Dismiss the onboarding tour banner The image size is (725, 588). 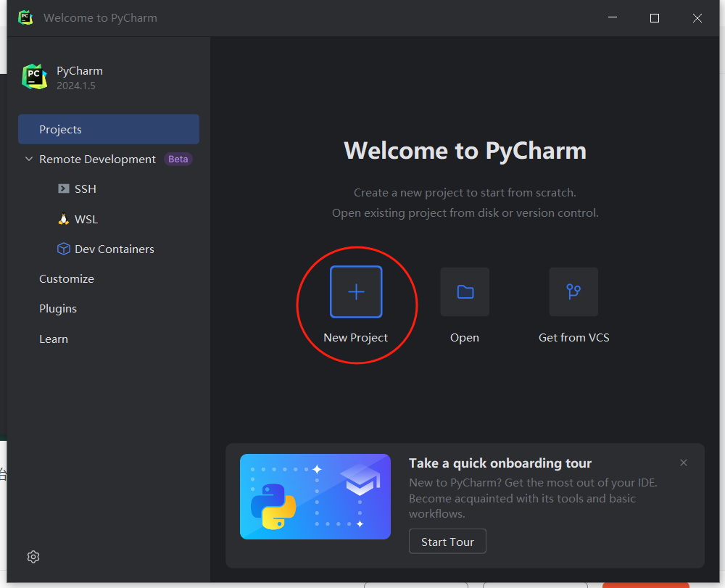point(684,463)
